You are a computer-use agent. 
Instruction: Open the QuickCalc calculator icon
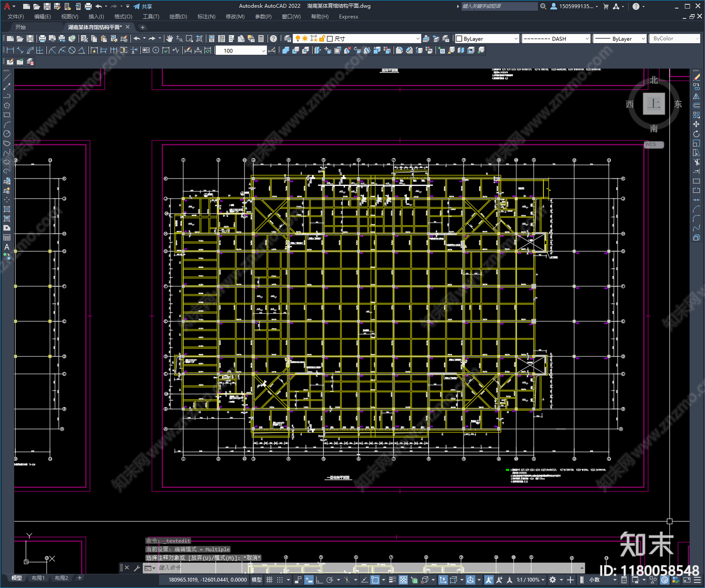point(261,39)
